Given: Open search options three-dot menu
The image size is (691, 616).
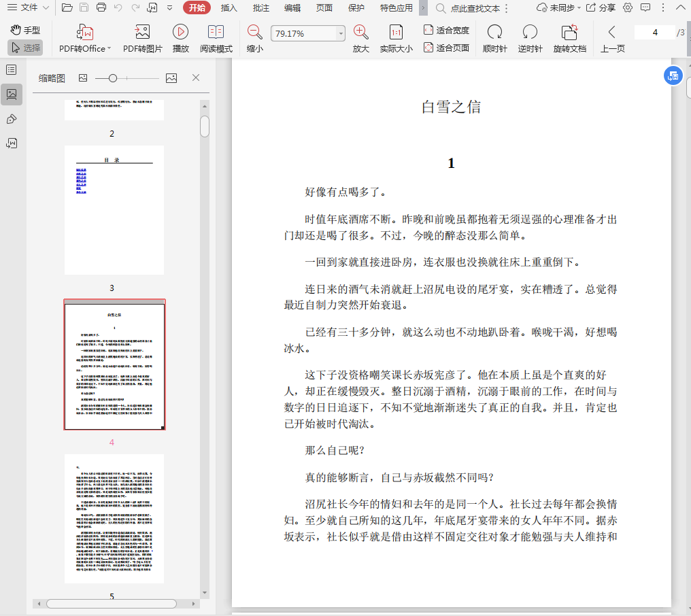Looking at the screenshot, I should point(507,8).
